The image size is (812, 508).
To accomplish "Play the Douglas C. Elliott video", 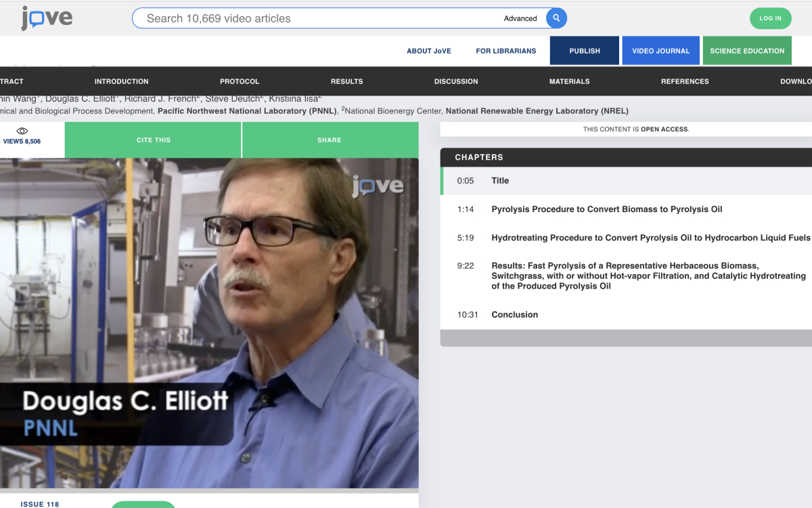I will (209, 322).
